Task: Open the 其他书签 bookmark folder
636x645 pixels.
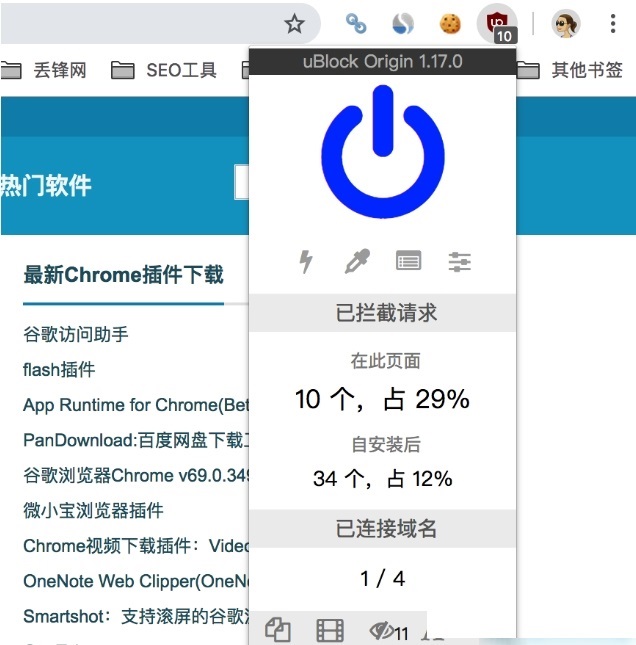Action: point(569,70)
